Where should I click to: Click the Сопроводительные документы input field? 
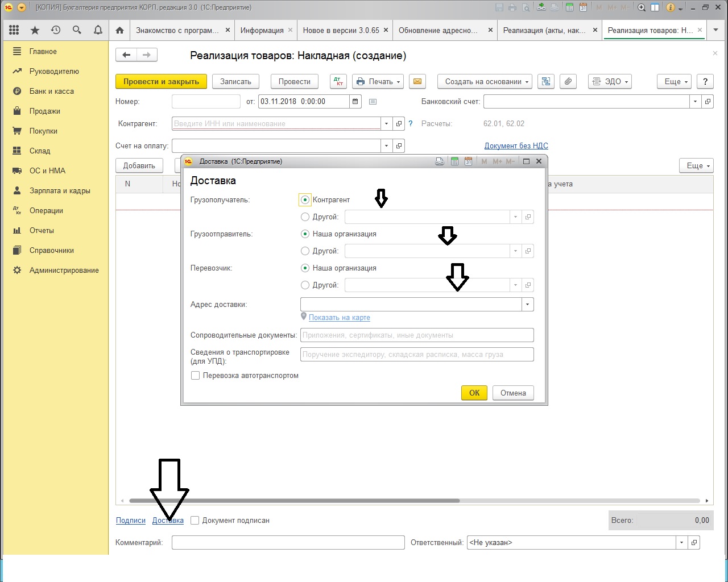pos(417,335)
